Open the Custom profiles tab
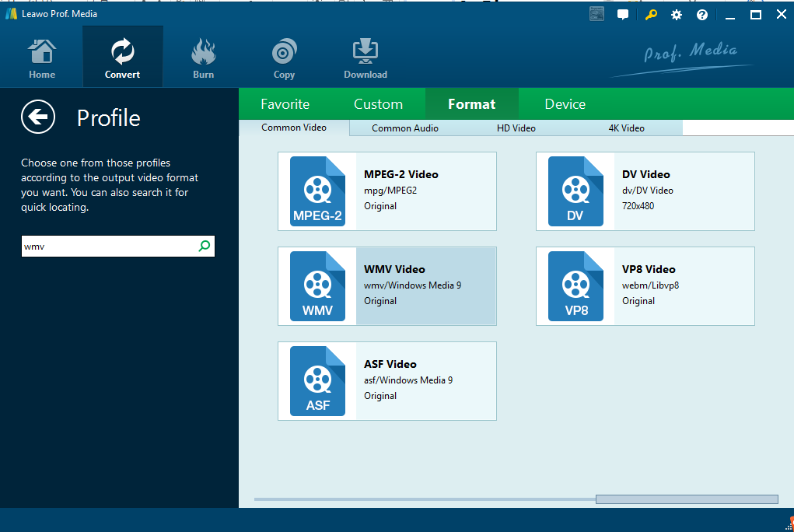This screenshot has width=794, height=532. 378,104
